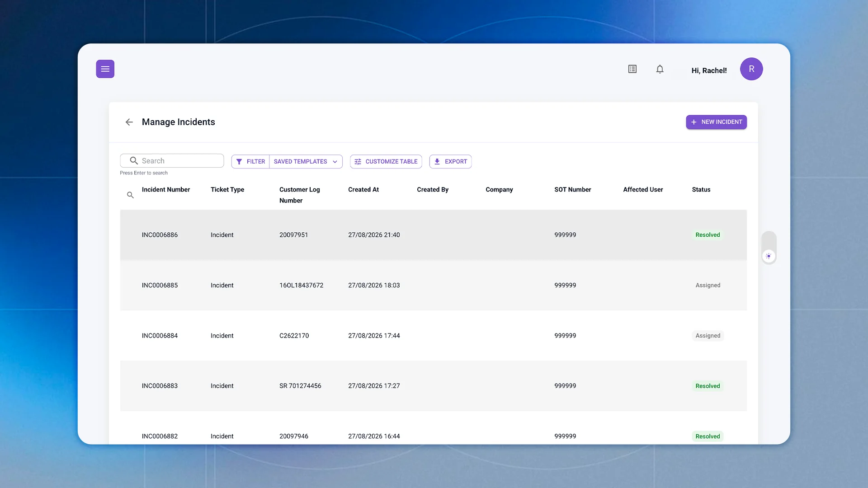Click the Company column header
The height and width of the screenshot is (488, 868).
pos(499,190)
